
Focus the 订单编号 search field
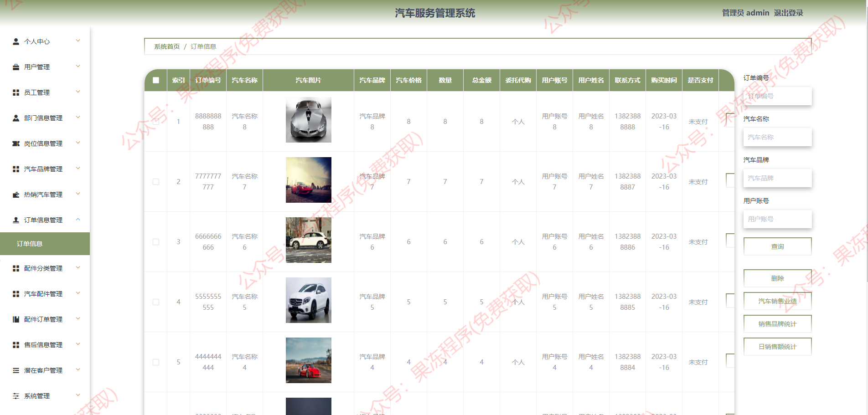(778, 96)
